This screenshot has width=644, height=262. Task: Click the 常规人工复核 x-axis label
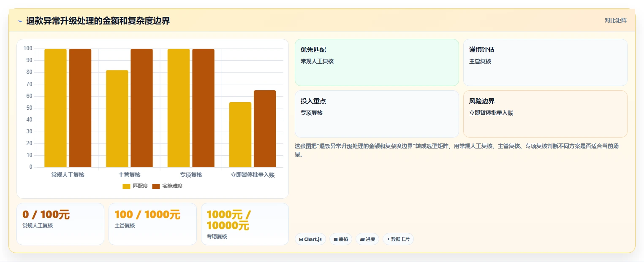(x=68, y=175)
